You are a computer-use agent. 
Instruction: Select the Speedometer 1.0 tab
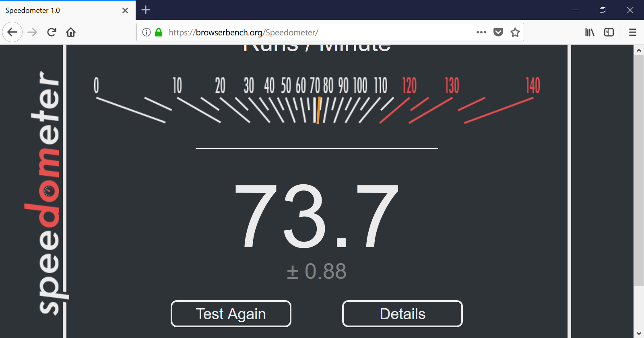[x=68, y=10]
